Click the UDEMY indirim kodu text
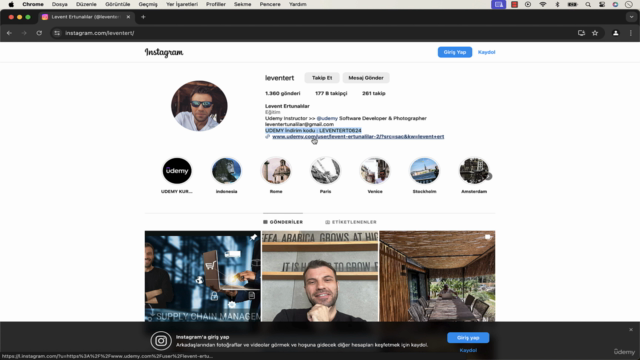This screenshot has height=360, width=640. (313, 131)
